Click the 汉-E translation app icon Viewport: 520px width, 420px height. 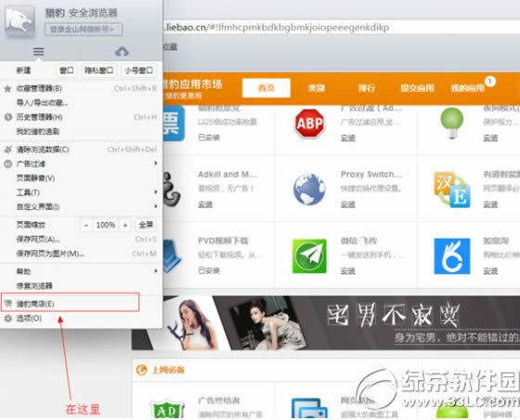[452, 190]
